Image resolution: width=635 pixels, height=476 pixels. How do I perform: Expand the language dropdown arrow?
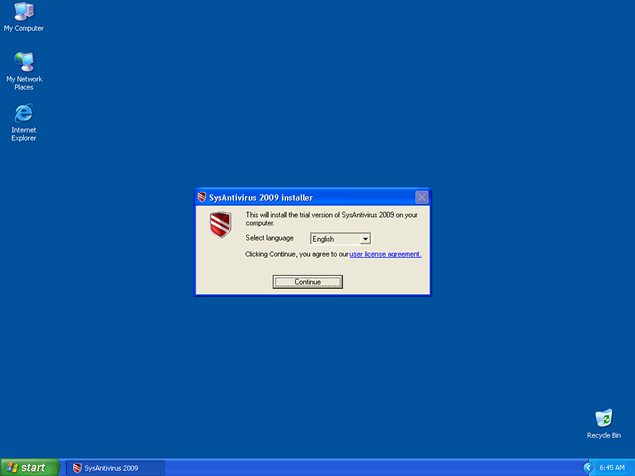pos(365,239)
